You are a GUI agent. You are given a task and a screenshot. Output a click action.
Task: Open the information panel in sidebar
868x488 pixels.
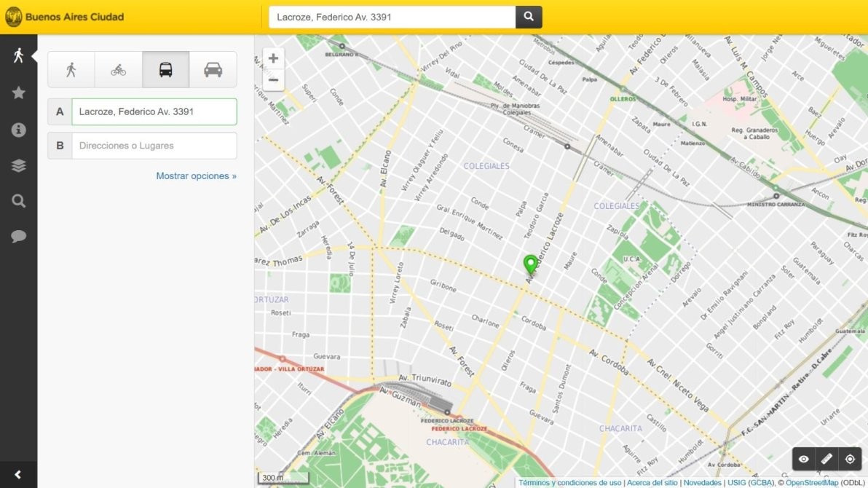18,130
